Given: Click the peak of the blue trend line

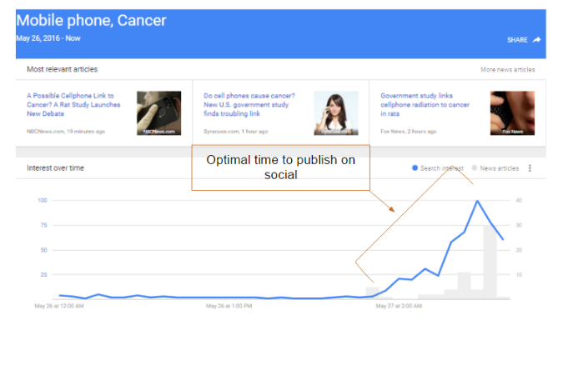Looking at the screenshot, I should (x=477, y=201).
